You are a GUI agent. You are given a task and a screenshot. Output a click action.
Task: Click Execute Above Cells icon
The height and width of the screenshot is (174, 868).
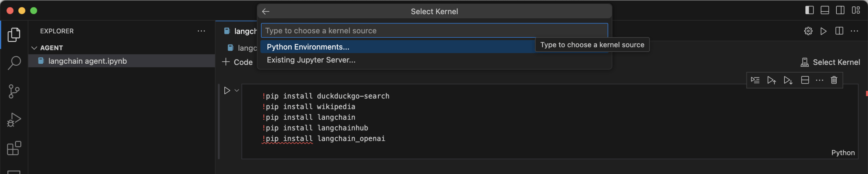point(771,80)
